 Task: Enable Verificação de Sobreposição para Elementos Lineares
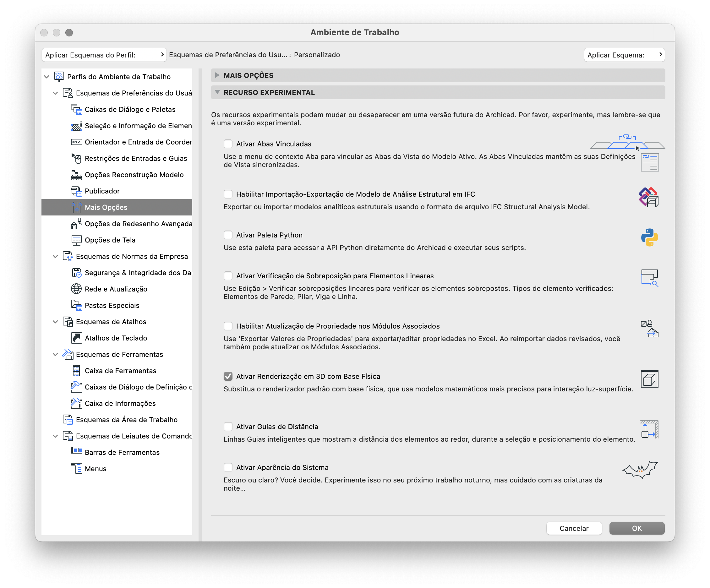tap(228, 276)
